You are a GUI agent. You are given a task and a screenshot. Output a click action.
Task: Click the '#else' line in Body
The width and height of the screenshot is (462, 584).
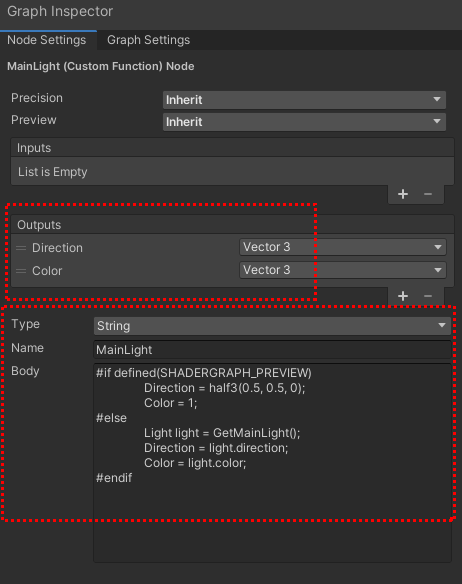coord(111,418)
